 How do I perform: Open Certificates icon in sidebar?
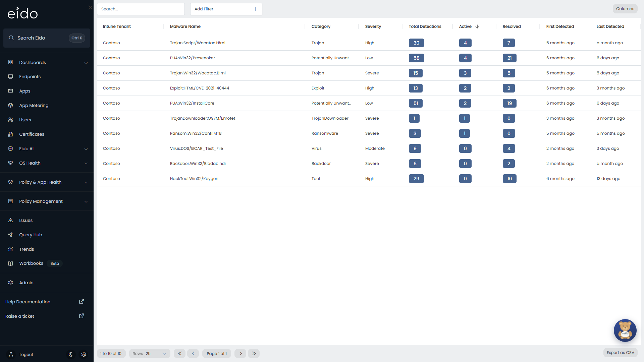(x=10, y=134)
